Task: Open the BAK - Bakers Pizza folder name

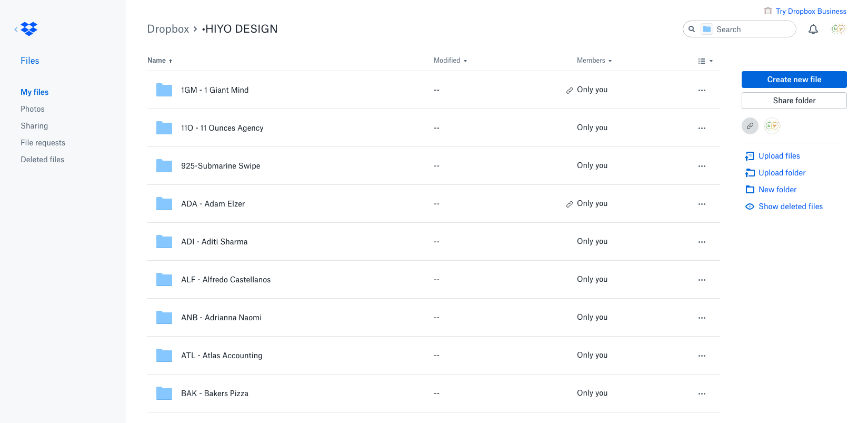Action: tap(215, 394)
